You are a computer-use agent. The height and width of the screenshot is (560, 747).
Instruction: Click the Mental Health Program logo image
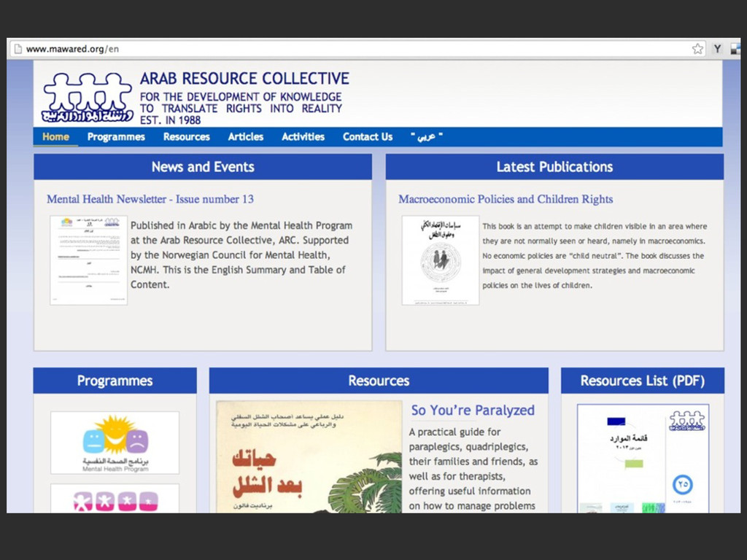[115, 443]
